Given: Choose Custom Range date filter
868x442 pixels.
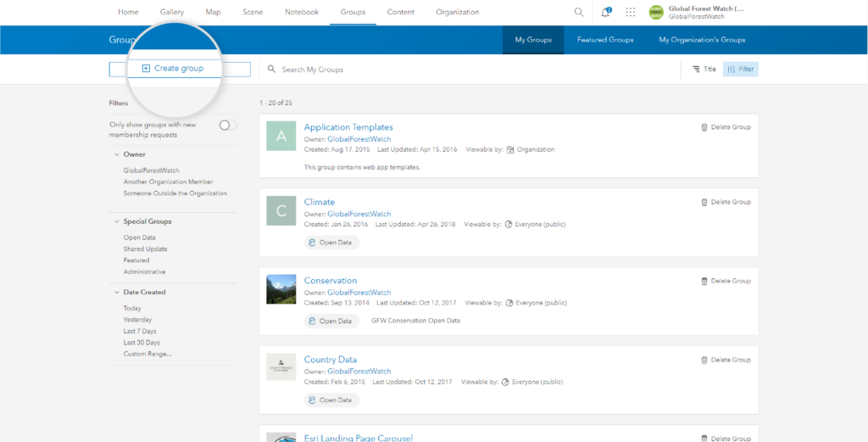Looking at the screenshot, I should [x=147, y=354].
